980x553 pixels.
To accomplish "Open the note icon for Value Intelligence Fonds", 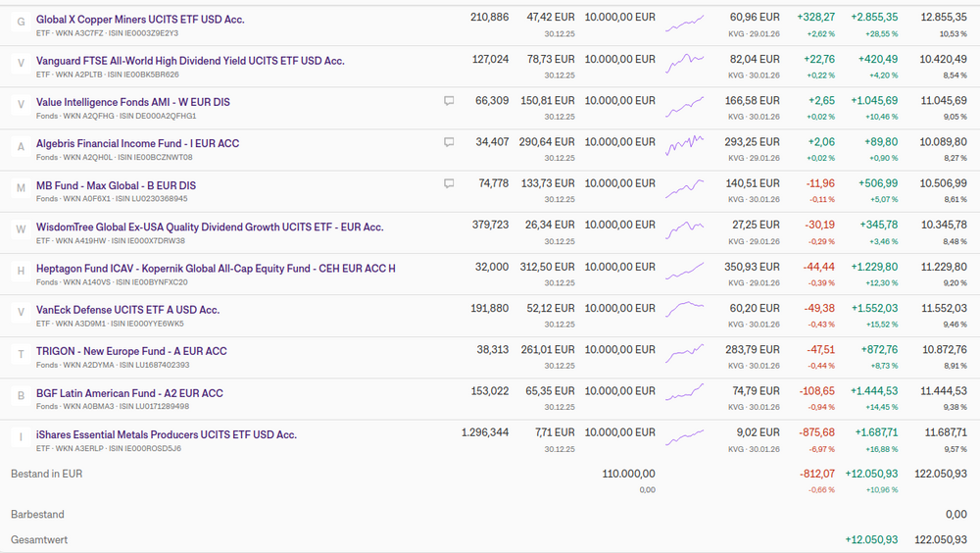I will click(x=449, y=100).
